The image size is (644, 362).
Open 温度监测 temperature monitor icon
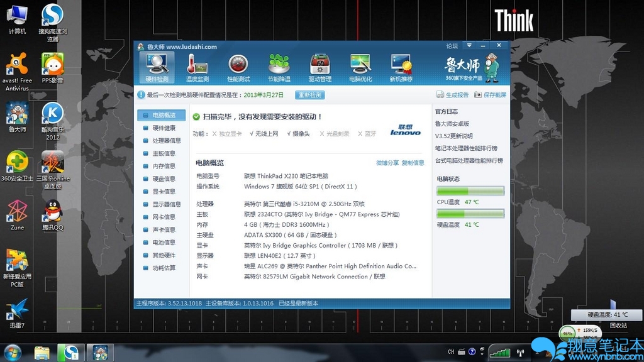click(x=197, y=68)
